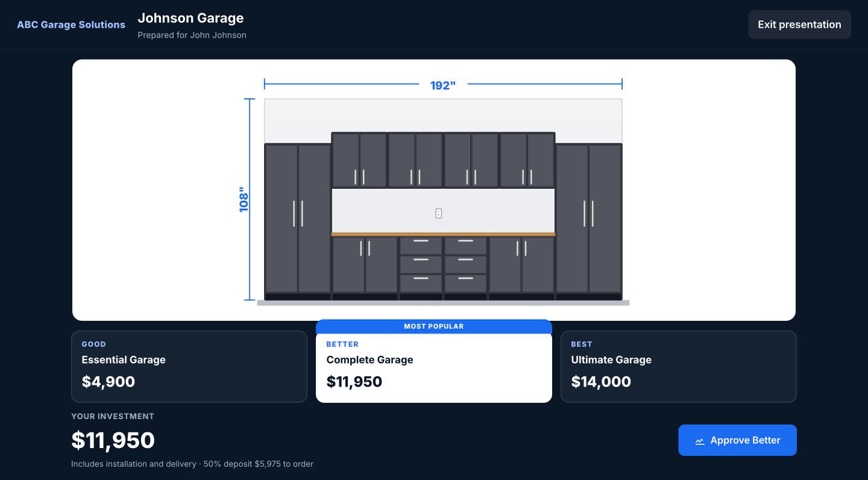Click the $4,900 price
The height and width of the screenshot is (480, 868).
(x=108, y=382)
